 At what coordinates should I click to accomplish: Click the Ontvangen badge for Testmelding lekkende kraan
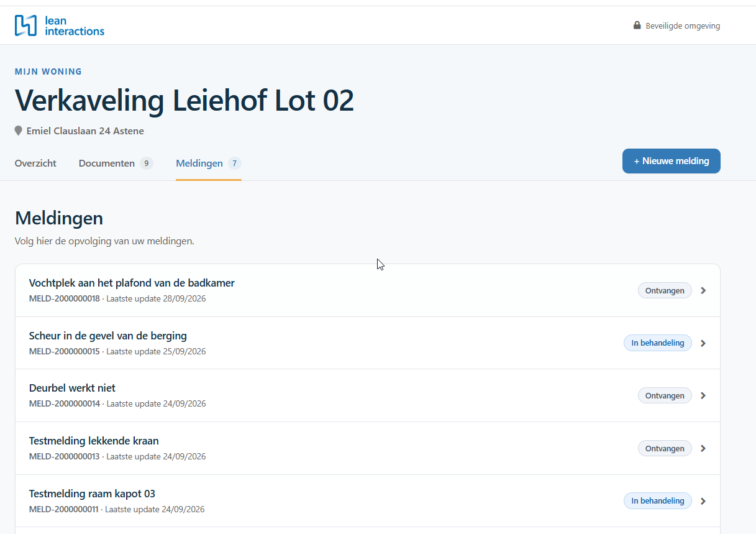point(665,448)
